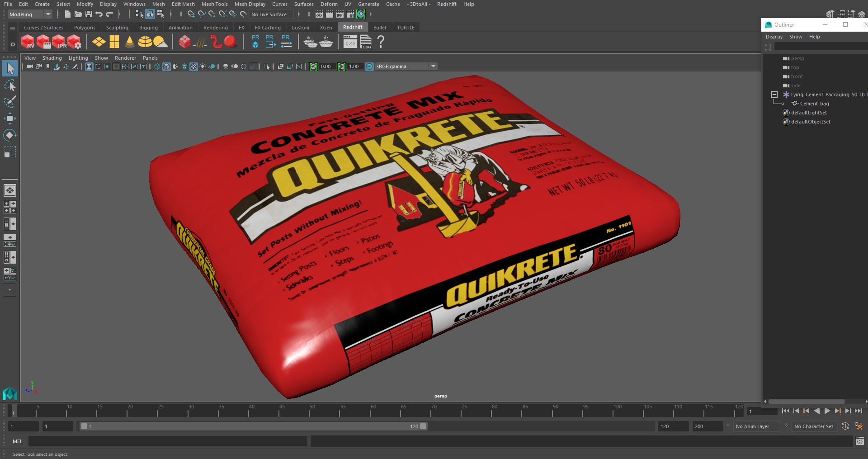This screenshot has width=868, height=459.
Task: Save the current scene
Action: click(x=89, y=14)
